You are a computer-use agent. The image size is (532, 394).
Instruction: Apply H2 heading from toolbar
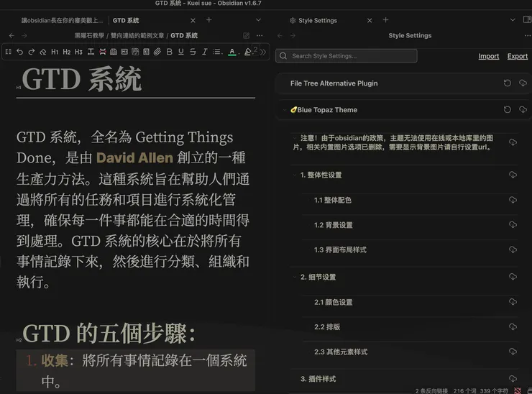[x=67, y=52]
